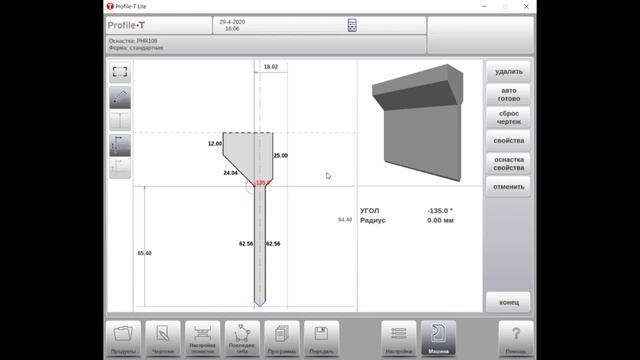Click the авто готово button
640x360 pixels.
click(x=509, y=95)
